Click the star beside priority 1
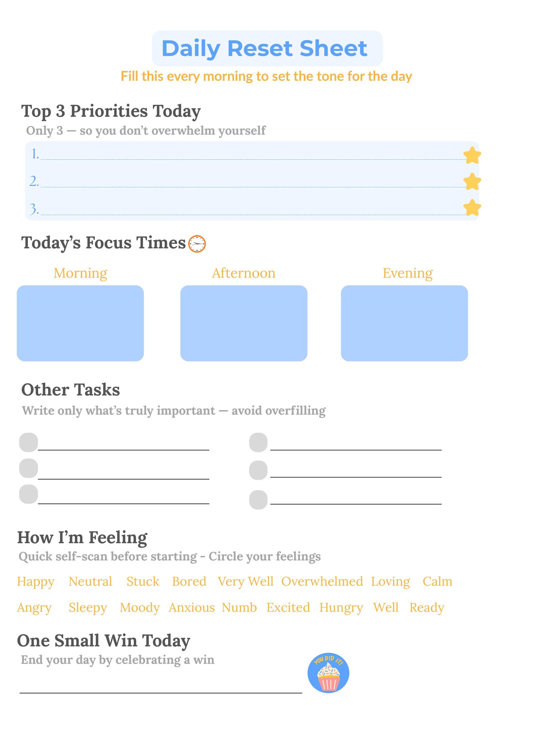 point(472,155)
